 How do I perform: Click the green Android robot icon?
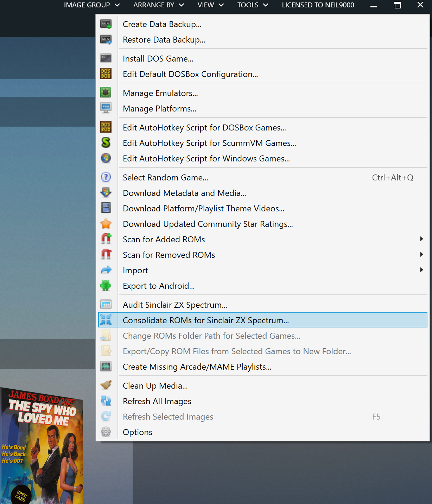pos(106,285)
